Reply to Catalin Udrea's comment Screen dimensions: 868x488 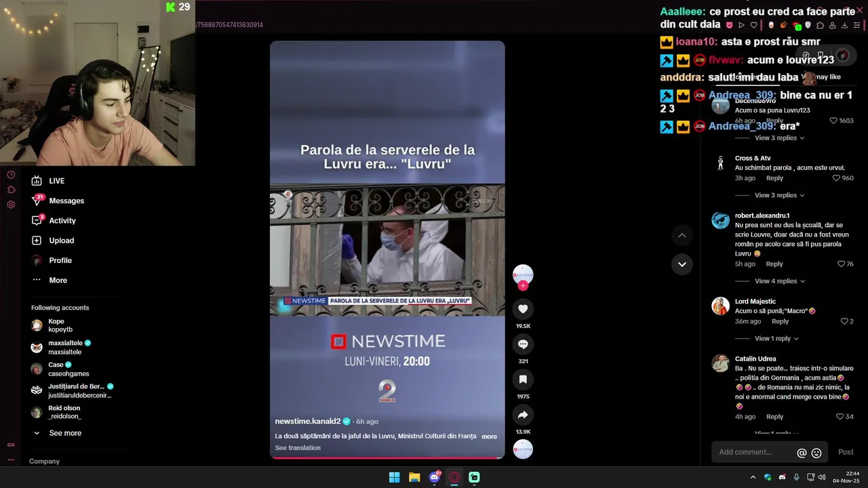click(774, 417)
